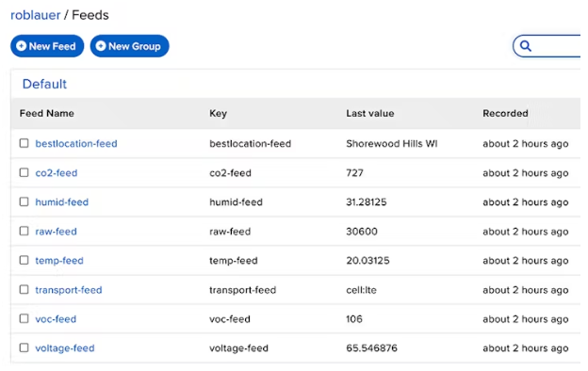Toggle the transport-feed checkbox
This screenshot has height=371, width=588.
coord(24,289)
